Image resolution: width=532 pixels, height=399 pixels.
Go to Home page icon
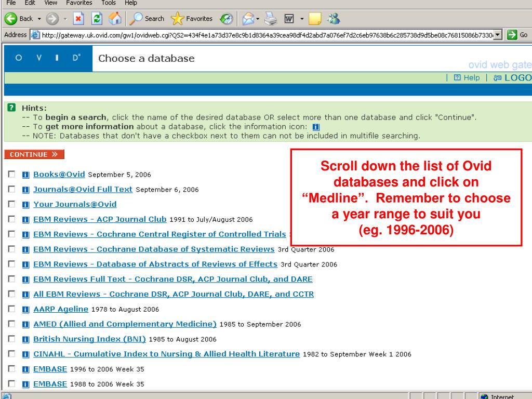(115, 19)
